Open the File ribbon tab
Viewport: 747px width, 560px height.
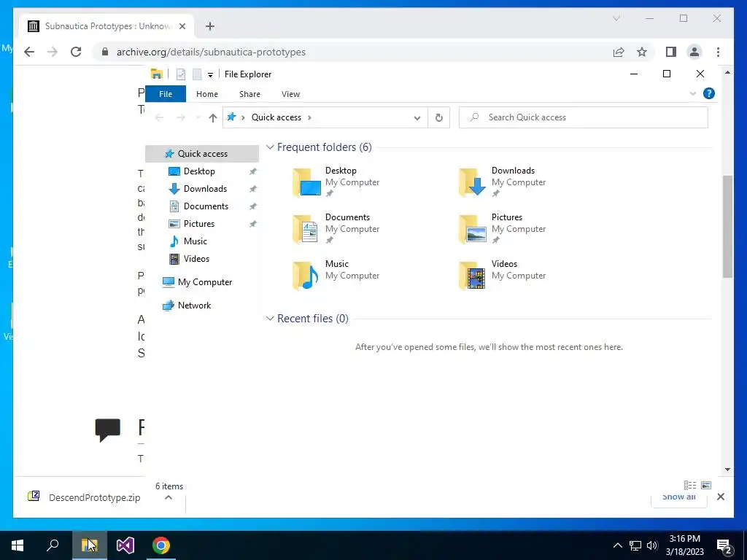(166, 94)
